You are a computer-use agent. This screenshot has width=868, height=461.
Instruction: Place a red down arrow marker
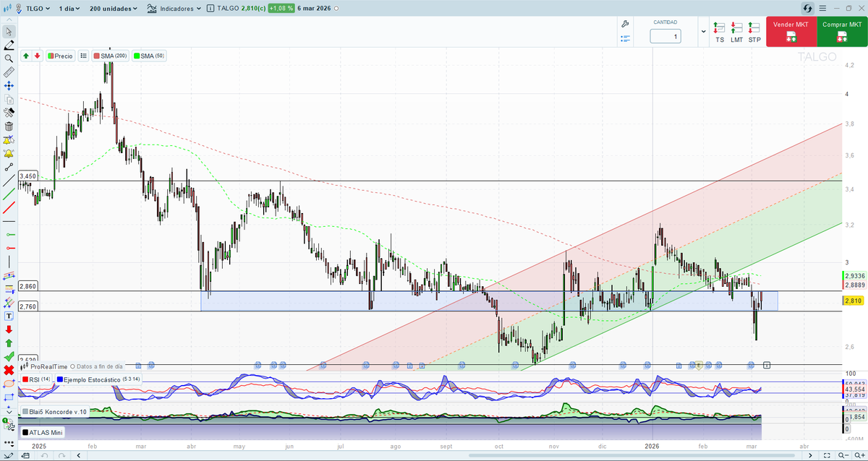tap(9, 329)
